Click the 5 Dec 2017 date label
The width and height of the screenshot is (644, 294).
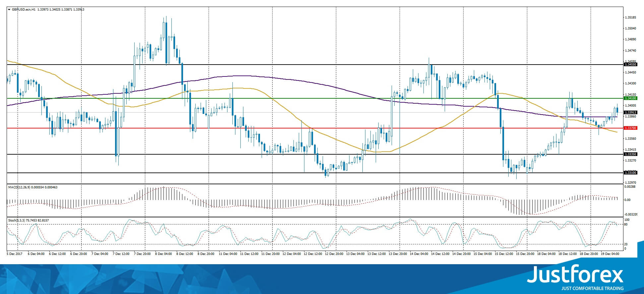pos(14,254)
